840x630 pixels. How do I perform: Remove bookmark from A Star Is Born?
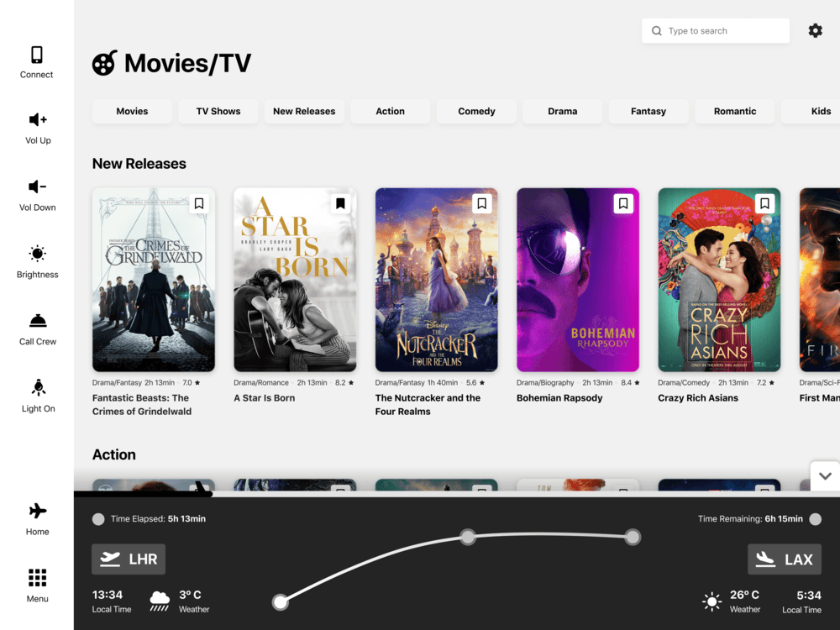[x=340, y=203]
